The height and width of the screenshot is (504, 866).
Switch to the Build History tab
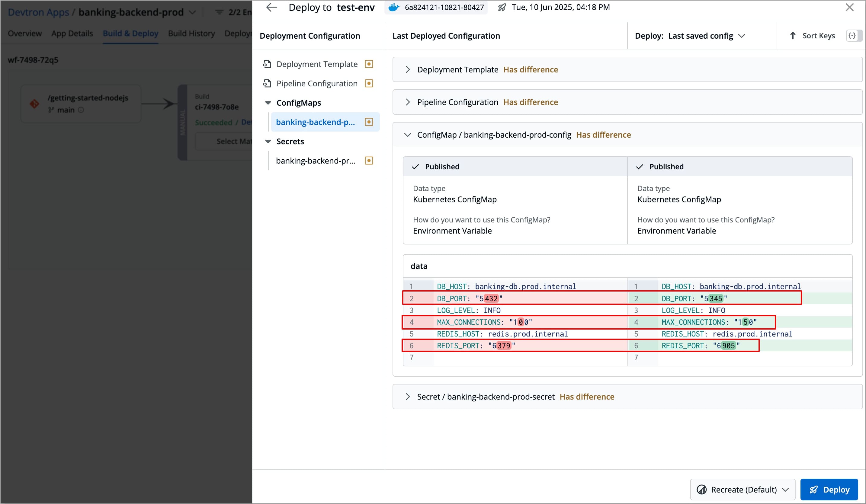(x=191, y=33)
